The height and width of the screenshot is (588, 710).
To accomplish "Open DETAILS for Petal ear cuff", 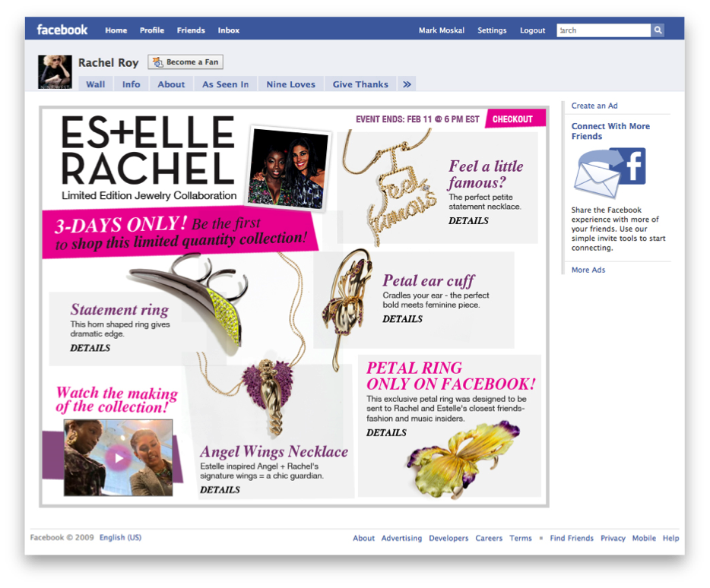I will [403, 319].
